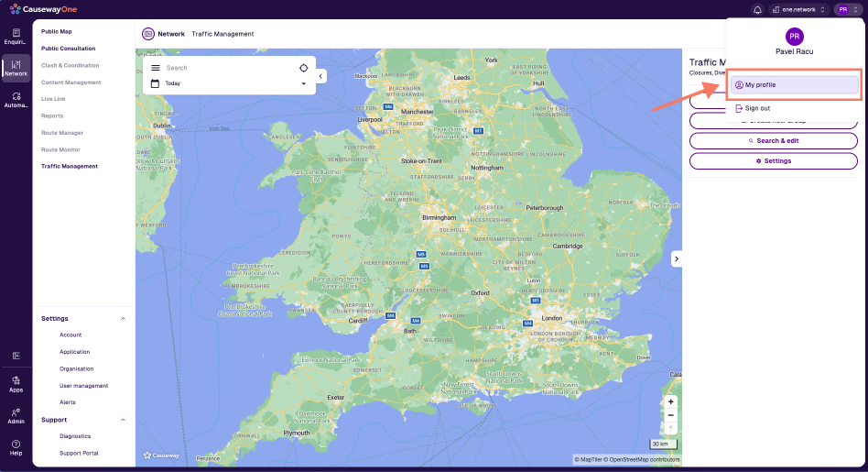Collapse the map search panel
Screen dimensions: 868x472
320,76
